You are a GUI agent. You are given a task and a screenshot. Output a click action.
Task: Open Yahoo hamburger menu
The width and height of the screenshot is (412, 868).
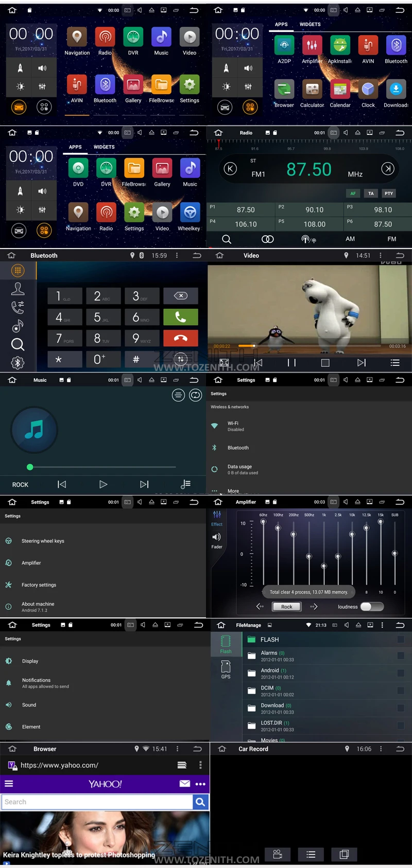click(x=9, y=784)
